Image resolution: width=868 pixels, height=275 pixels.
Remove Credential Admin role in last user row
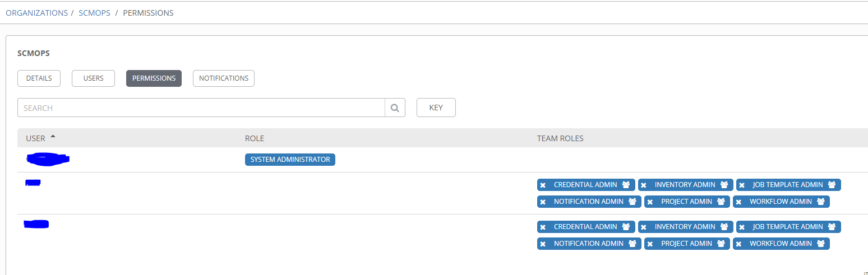(543, 227)
